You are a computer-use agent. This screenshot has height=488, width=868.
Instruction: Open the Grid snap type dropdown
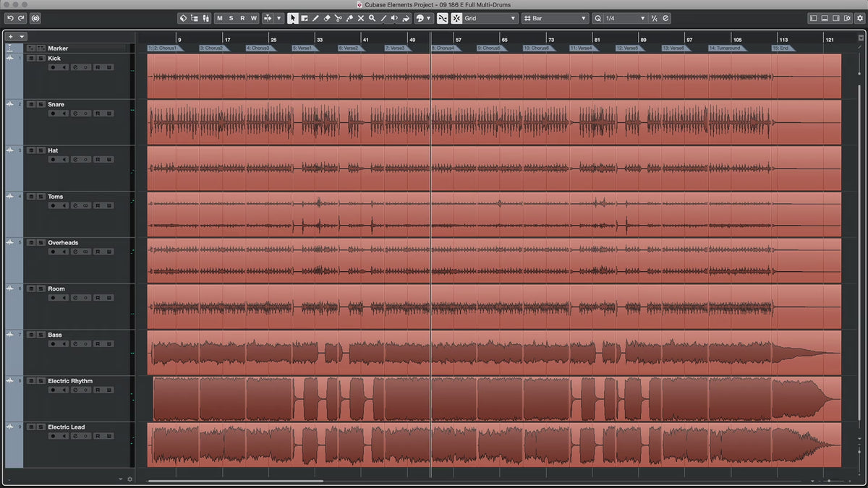[x=491, y=18]
